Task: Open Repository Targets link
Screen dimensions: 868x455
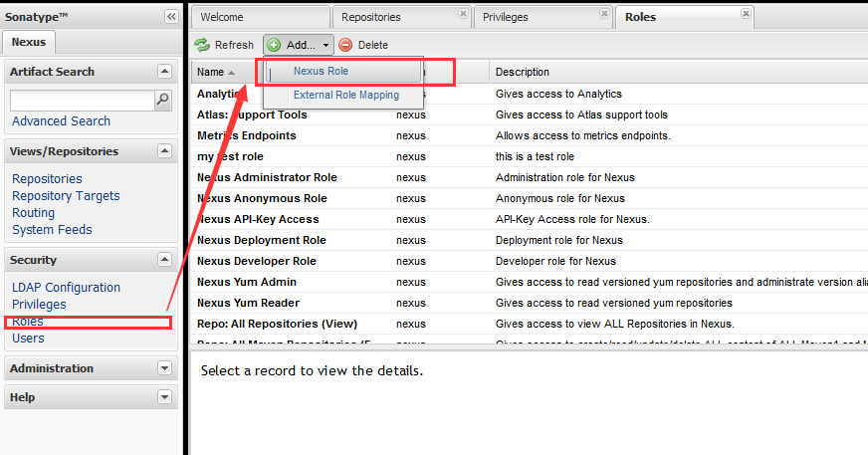Action: point(66,196)
